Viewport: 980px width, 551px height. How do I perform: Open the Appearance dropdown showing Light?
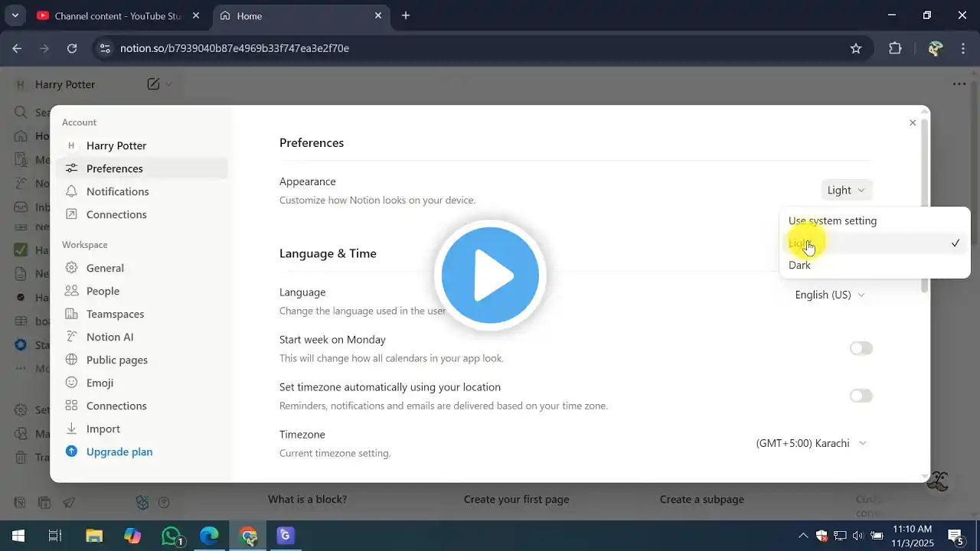click(846, 190)
